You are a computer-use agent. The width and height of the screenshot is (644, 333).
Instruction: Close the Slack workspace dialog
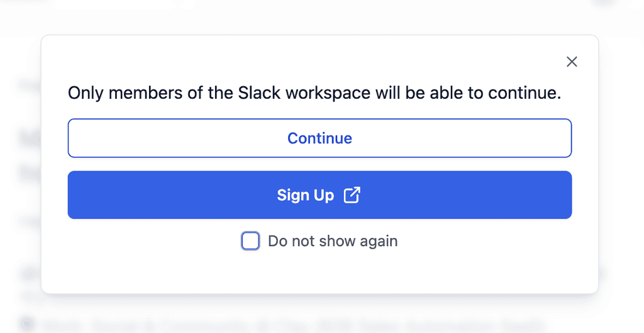pos(572,62)
